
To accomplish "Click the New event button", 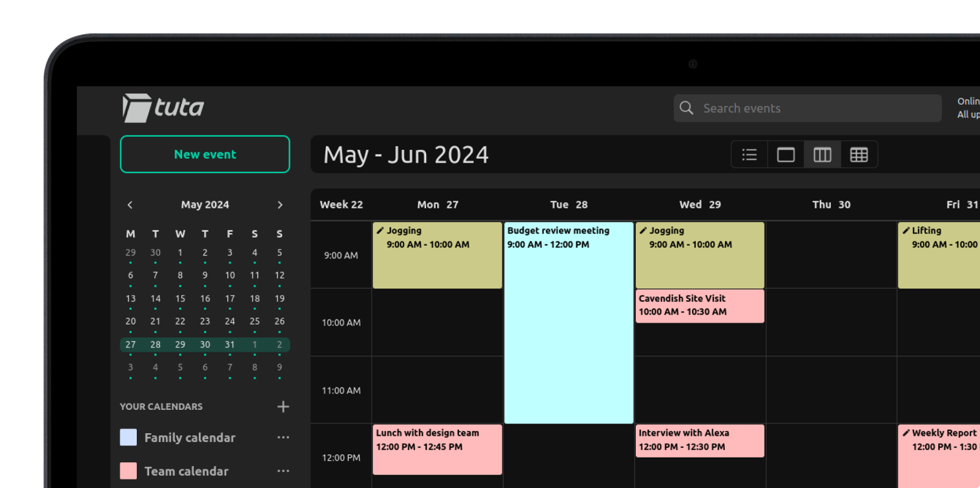I will (205, 154).
